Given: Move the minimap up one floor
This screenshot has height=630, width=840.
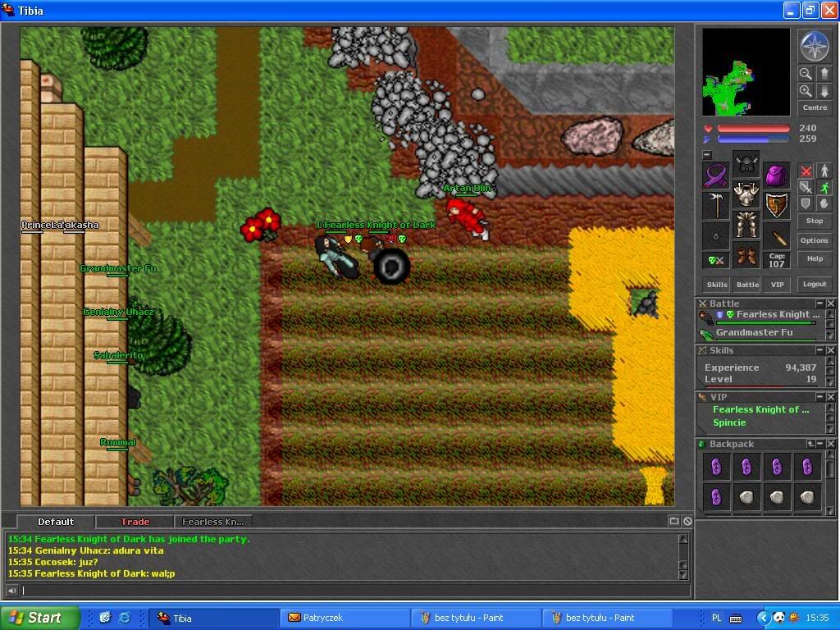Looking at the screenshot, I should [x=824, y=74].
